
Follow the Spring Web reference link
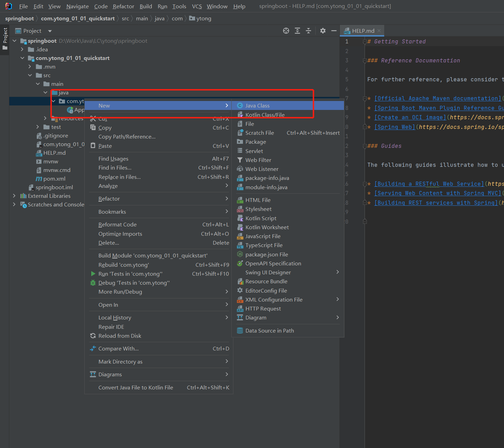pos(395,127)
